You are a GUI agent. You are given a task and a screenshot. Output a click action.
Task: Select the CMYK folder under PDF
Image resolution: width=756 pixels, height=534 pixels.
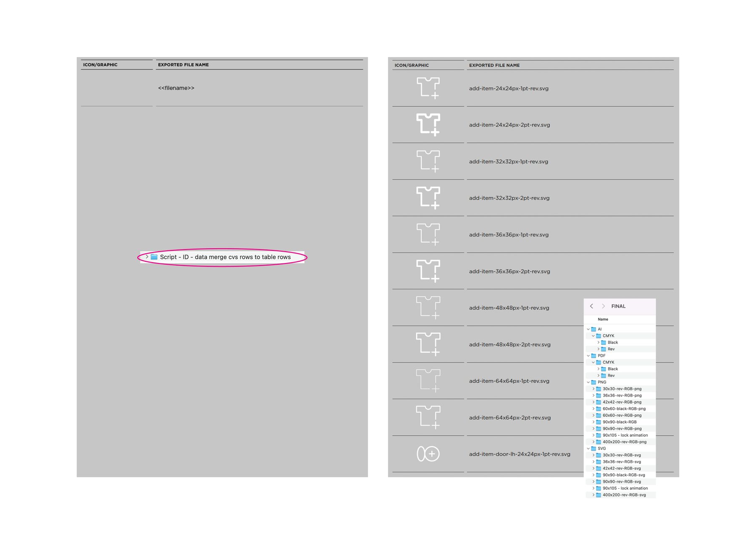(620, 363)
